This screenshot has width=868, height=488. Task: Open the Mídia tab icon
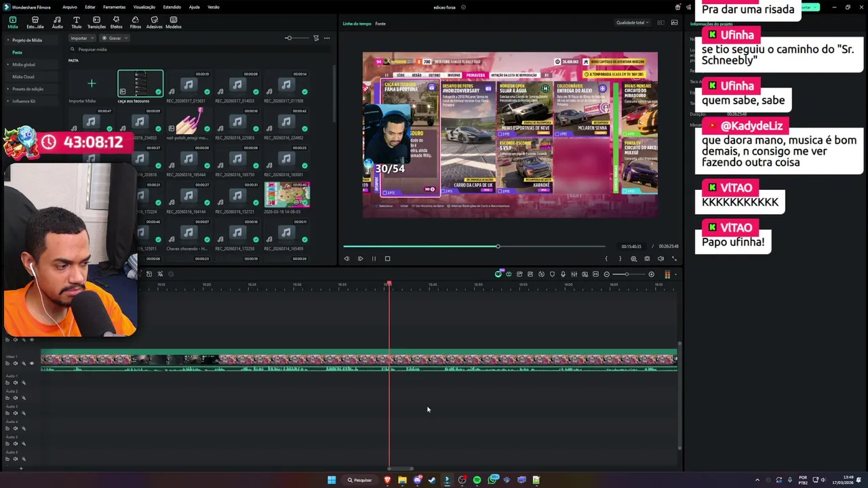pyautogui.click(x=13, y=22)
